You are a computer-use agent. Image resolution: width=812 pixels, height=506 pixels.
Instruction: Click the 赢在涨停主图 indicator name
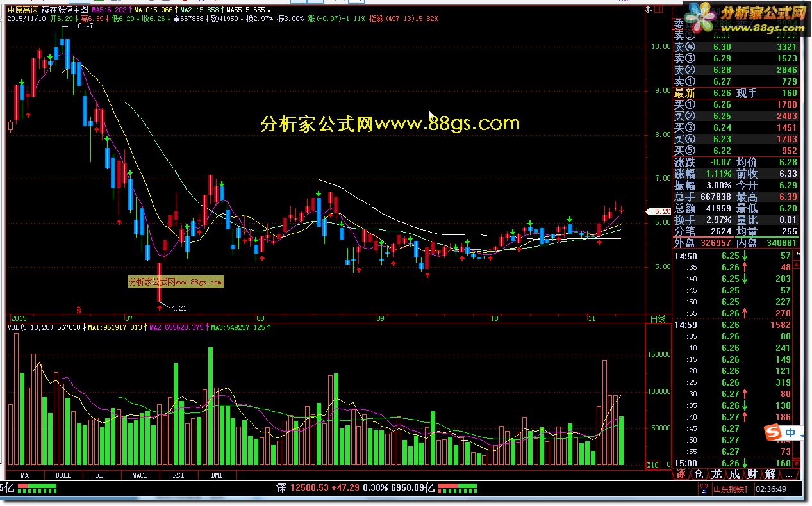click(x=65, y=11)
